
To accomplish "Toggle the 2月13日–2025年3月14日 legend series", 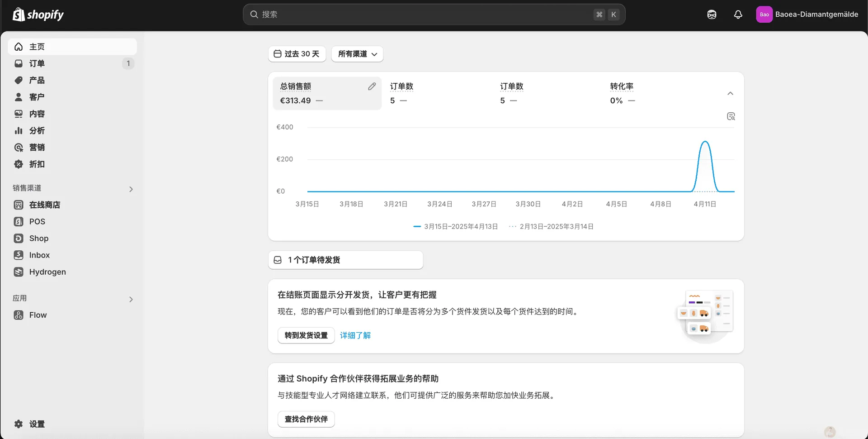I will 551,226.
